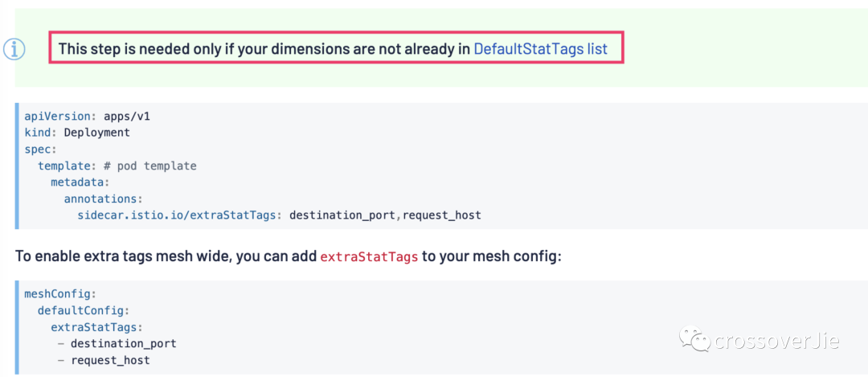
Task: Click the destination_port,request_host annotation value
Action: tap(385, 215)
